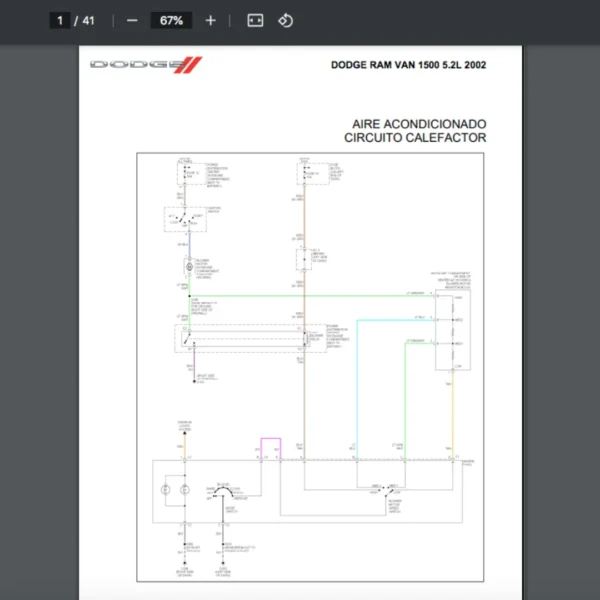
Task: Click the panel illumination lamps symbol
Action: pyautogui.click(x=175, y=490)
